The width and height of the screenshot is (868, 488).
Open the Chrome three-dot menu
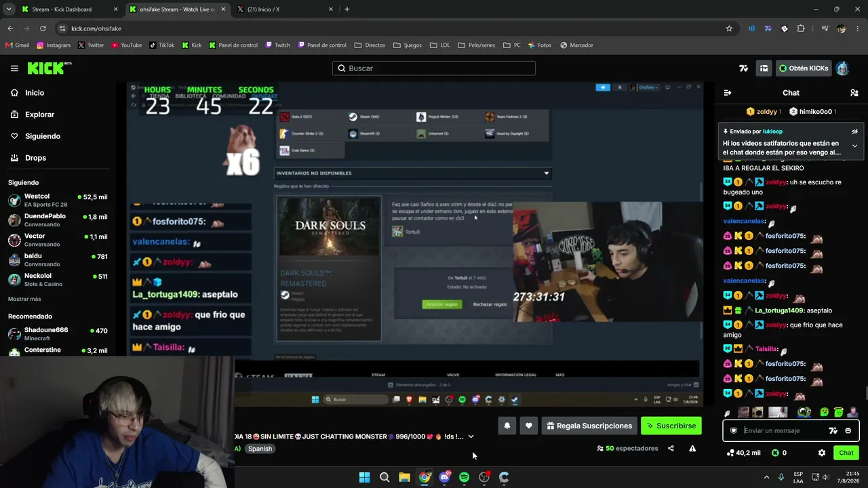point(858,28)
